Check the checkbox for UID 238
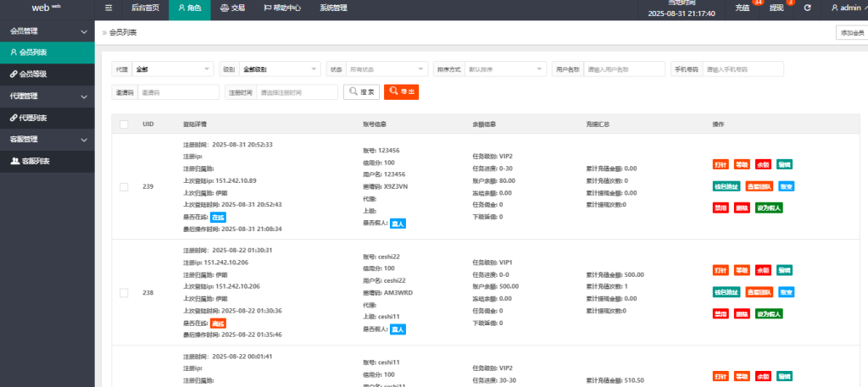 [x=125, y=293]
